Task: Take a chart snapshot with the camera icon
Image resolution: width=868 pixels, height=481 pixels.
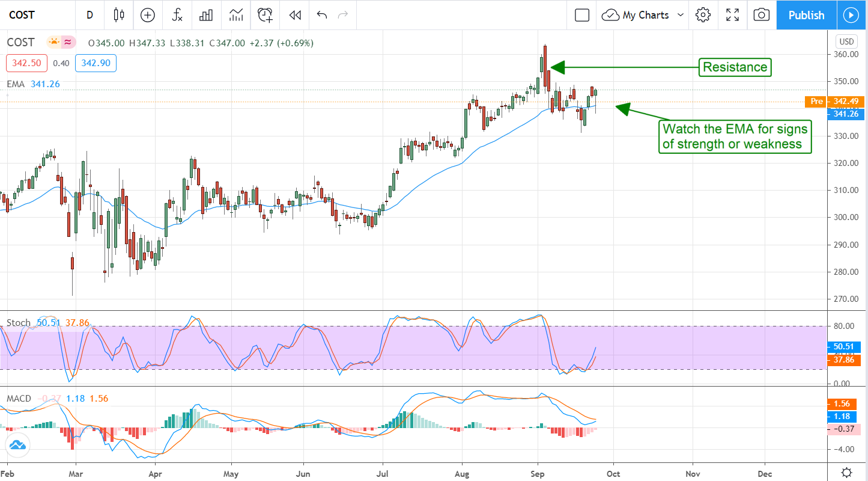Action: (761, 15)
